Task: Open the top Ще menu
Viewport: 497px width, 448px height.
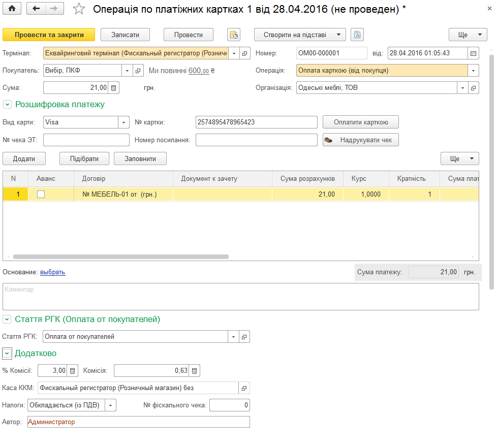Action: (x=468, y=35)
